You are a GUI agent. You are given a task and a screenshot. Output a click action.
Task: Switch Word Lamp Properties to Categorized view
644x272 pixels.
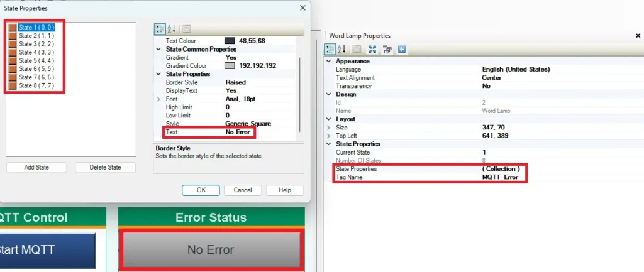[x=330, y=50]
